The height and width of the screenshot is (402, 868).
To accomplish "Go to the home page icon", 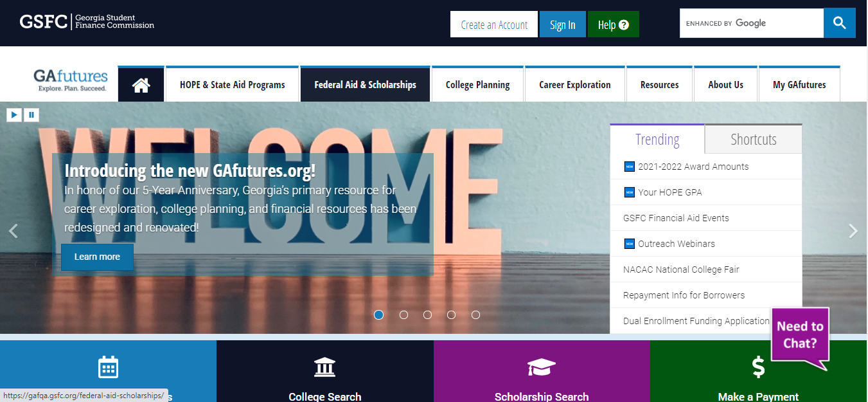I will pos(141,85).
